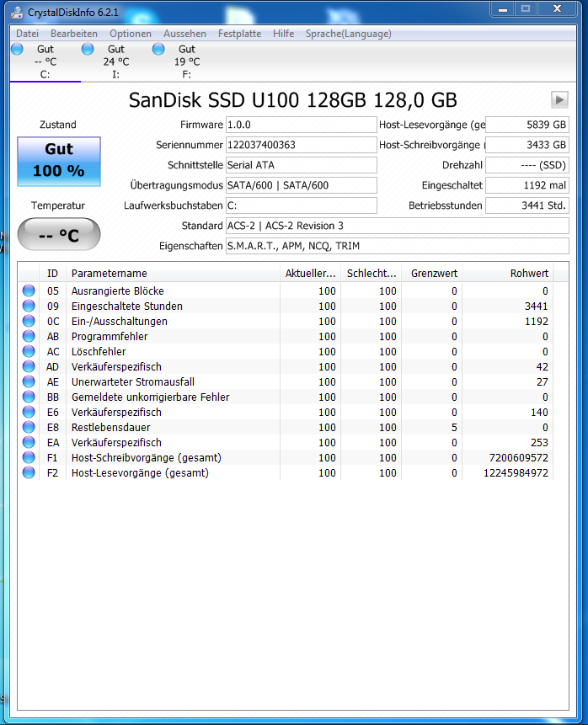Click the ID column header
The height and width of the screenshot is (725, 588).
53,274
